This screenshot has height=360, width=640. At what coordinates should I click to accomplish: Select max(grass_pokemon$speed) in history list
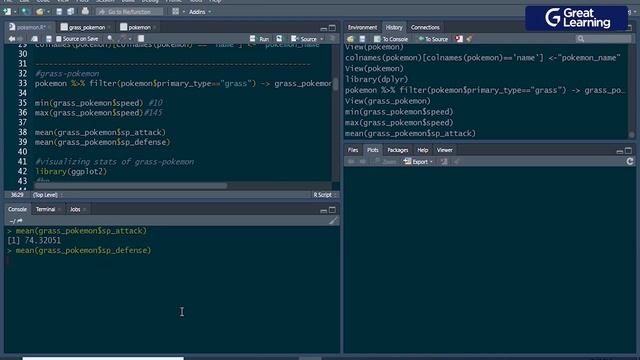(399, 122)
